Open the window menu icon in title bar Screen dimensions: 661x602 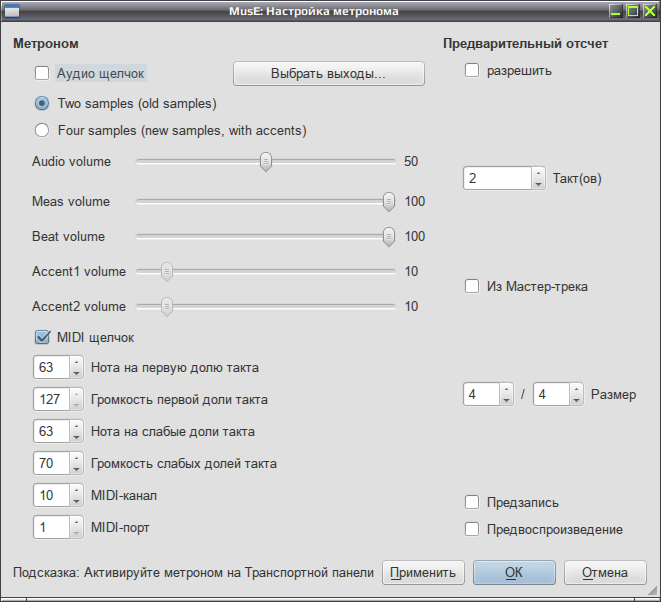pos(11,11)
